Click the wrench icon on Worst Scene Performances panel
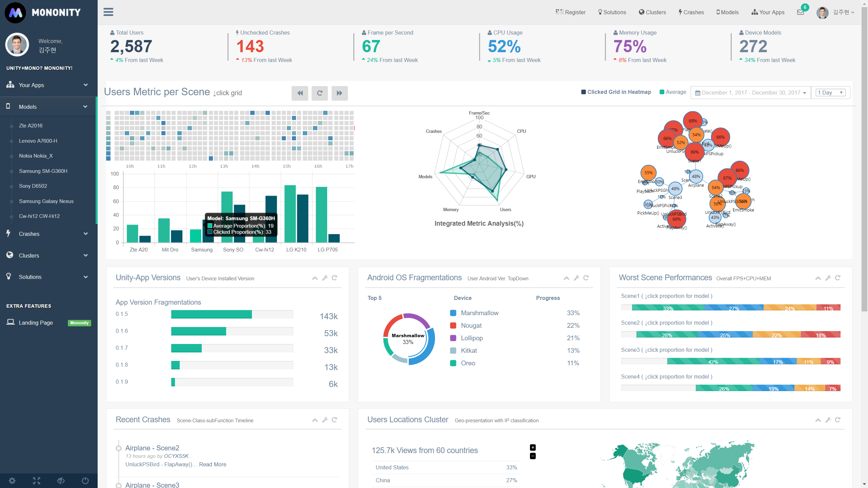This screenshot has height=488, width=868. 828,278
